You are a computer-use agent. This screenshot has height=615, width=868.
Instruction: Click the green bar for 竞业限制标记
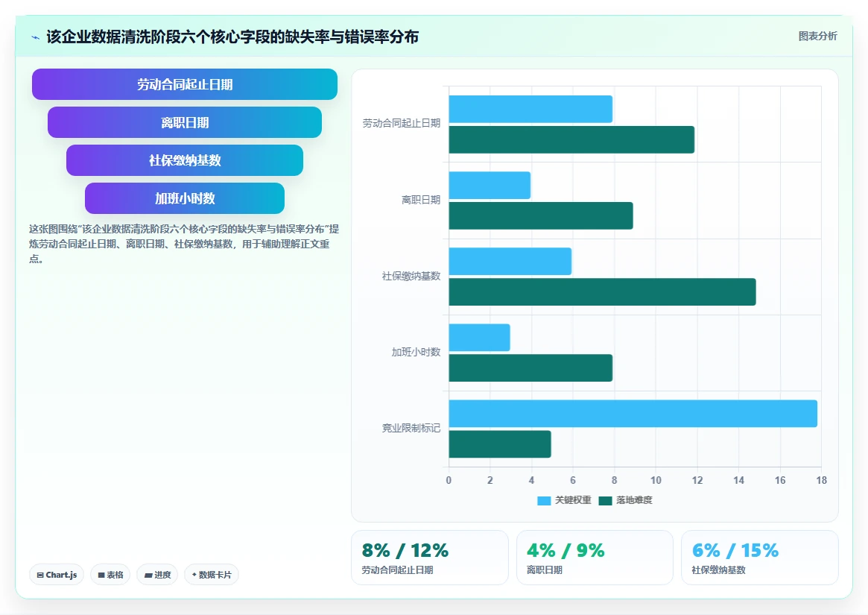point(500,444)
